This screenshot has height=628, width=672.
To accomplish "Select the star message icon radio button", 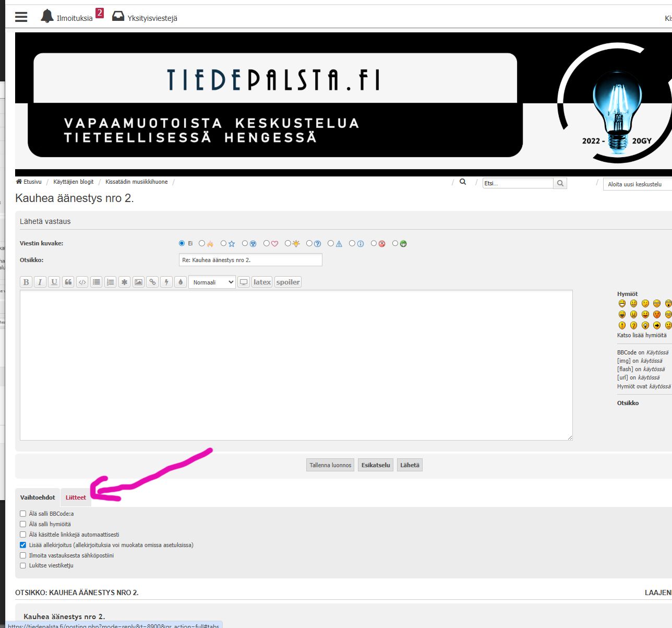I will tap(224, 243).
